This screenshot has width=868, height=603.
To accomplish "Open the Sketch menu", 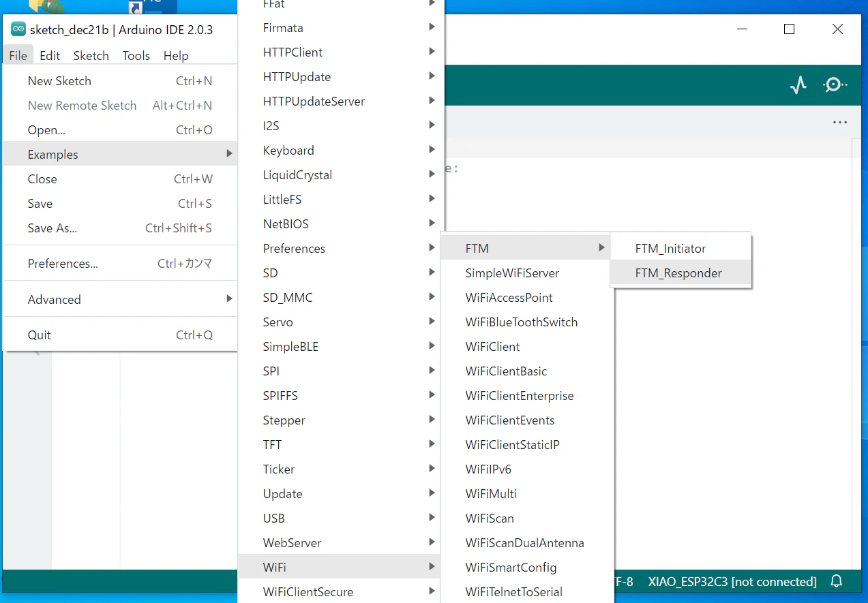I will 91,55.
